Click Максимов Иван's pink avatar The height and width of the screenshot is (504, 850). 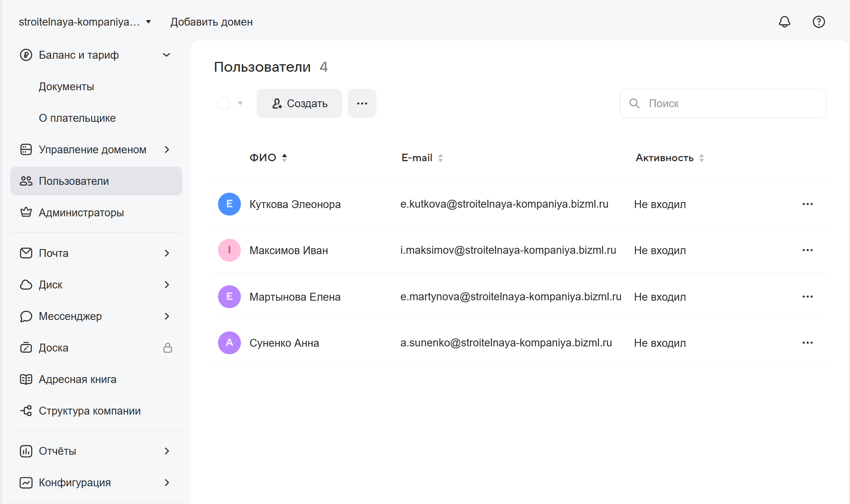[229, 250]
